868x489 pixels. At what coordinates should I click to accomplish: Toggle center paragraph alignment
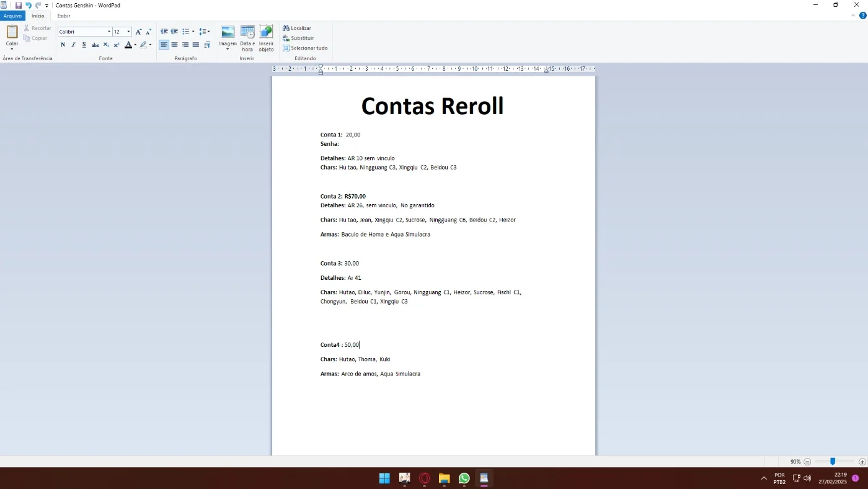[174, 45]
